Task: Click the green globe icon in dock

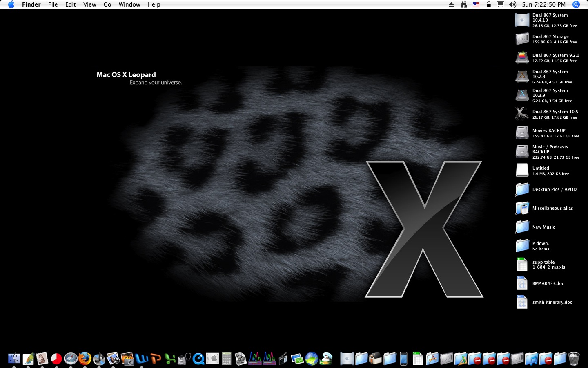Action: (x=312, y=359)
